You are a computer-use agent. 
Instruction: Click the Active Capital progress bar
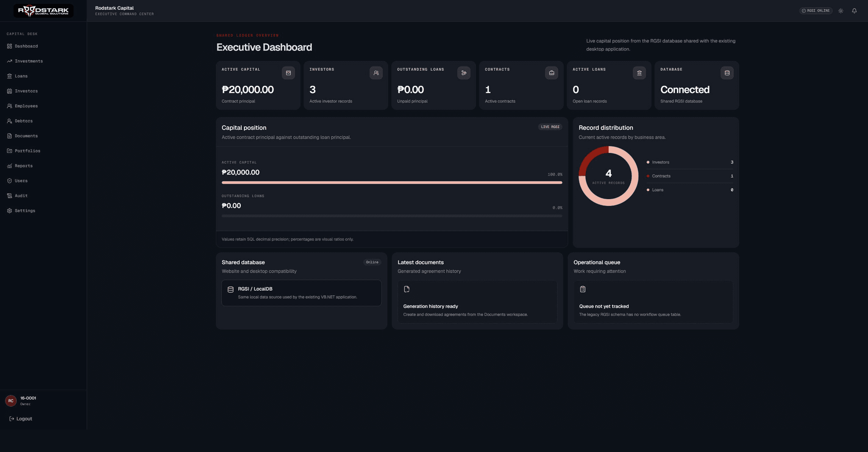tap(392, 183)
